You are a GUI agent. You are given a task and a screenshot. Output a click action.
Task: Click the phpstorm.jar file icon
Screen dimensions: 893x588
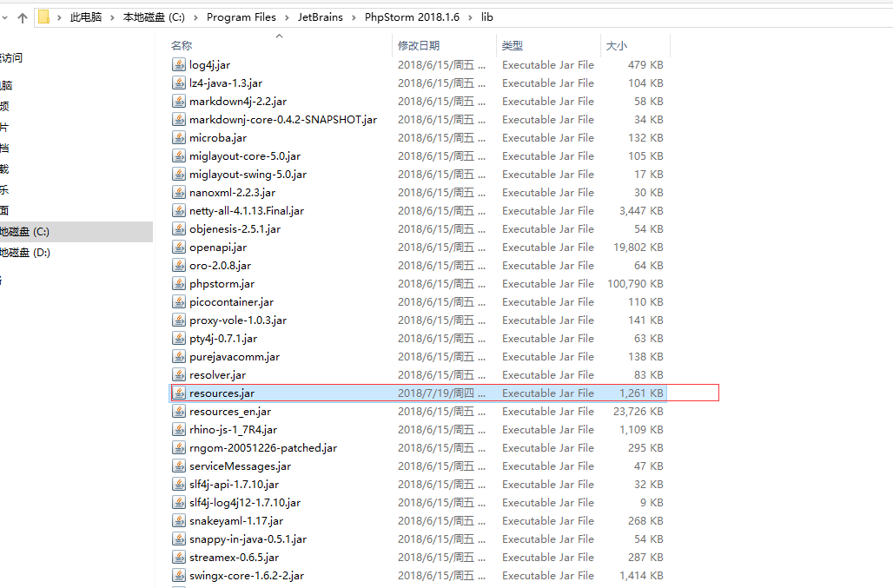coord(179,283)
